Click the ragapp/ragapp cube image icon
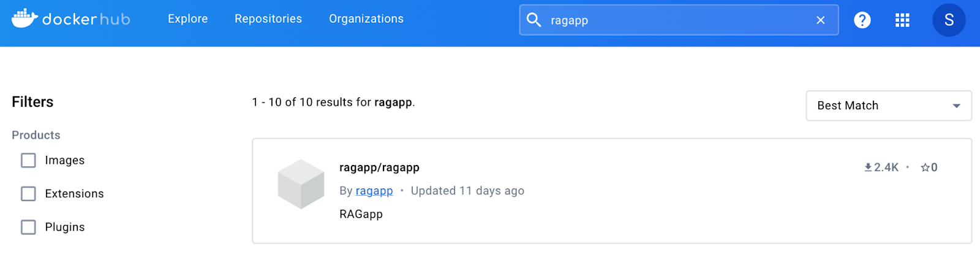Viewport: 980px width, 254px height. [x=301, y=184]
